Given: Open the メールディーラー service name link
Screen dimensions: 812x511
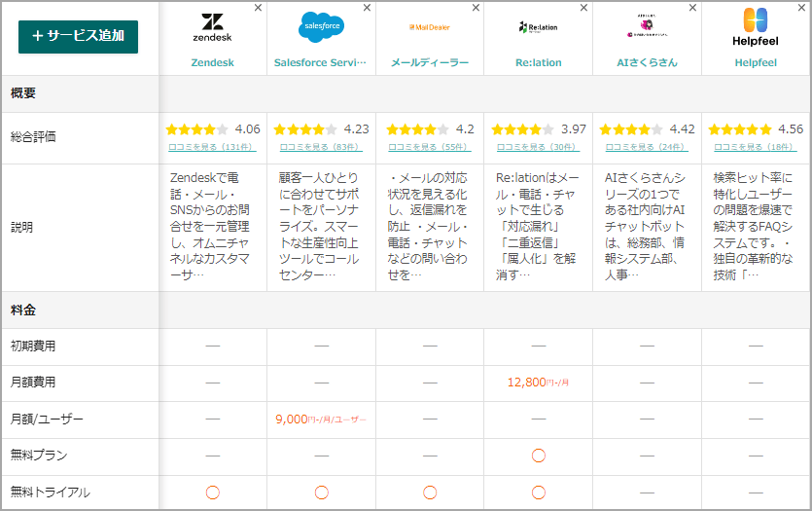Looking at the screenshot, I should 429,62.
